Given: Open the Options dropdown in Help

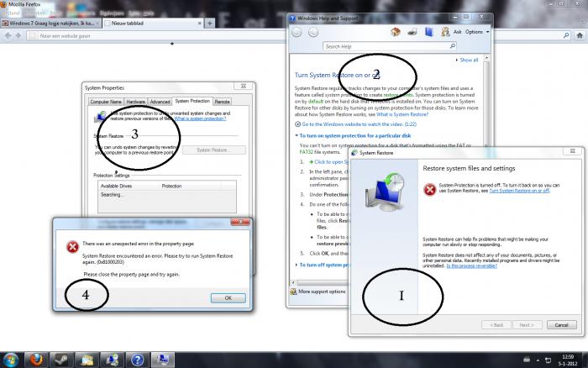Looking at the screenshot, I should point(477,32).
